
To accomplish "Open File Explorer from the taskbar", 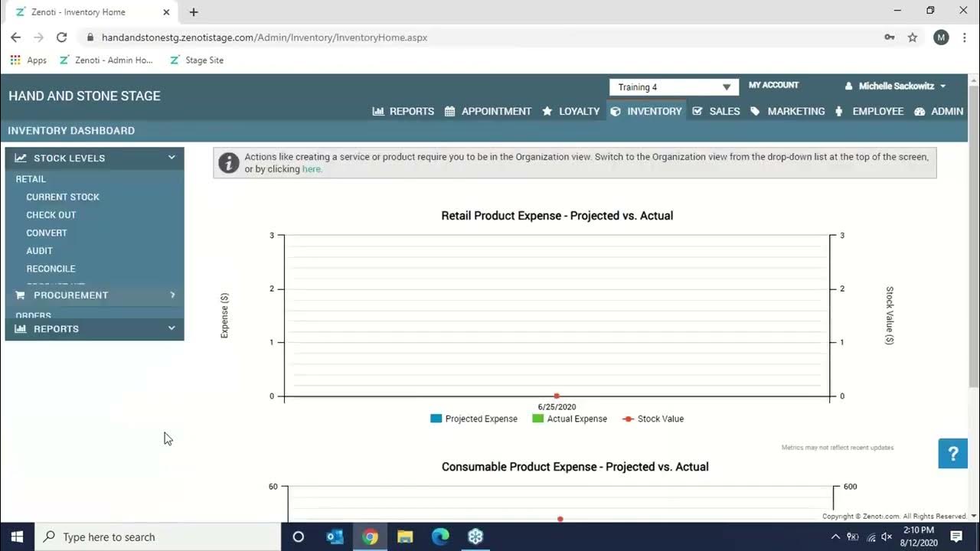I will (405, 536).
